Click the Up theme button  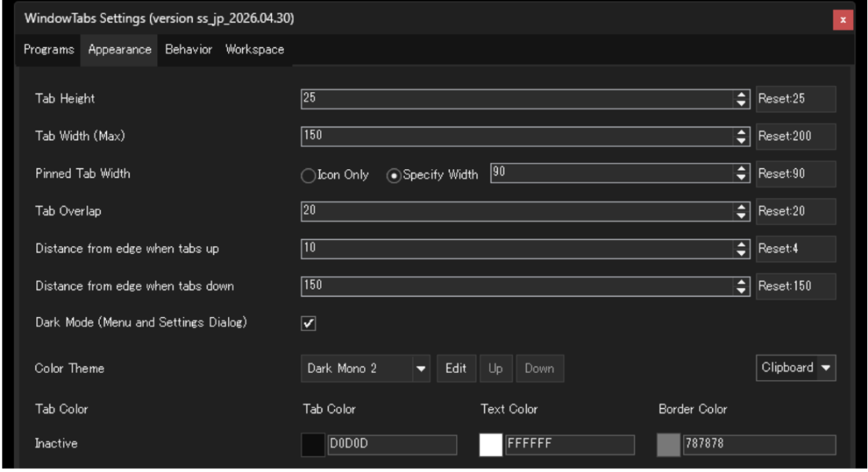tap(495, 368)
